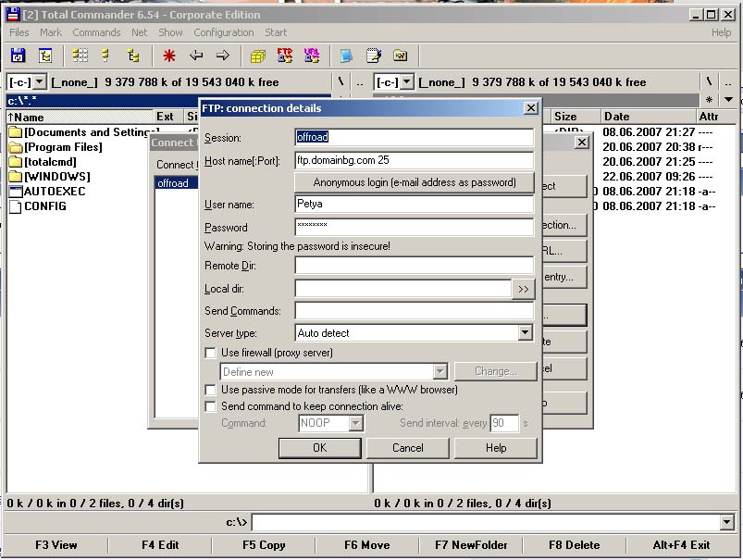The image size is (743, 560).
Task: Click the >> browse button for Local dir
Action: pyautogui.click(x=523, y=289)
